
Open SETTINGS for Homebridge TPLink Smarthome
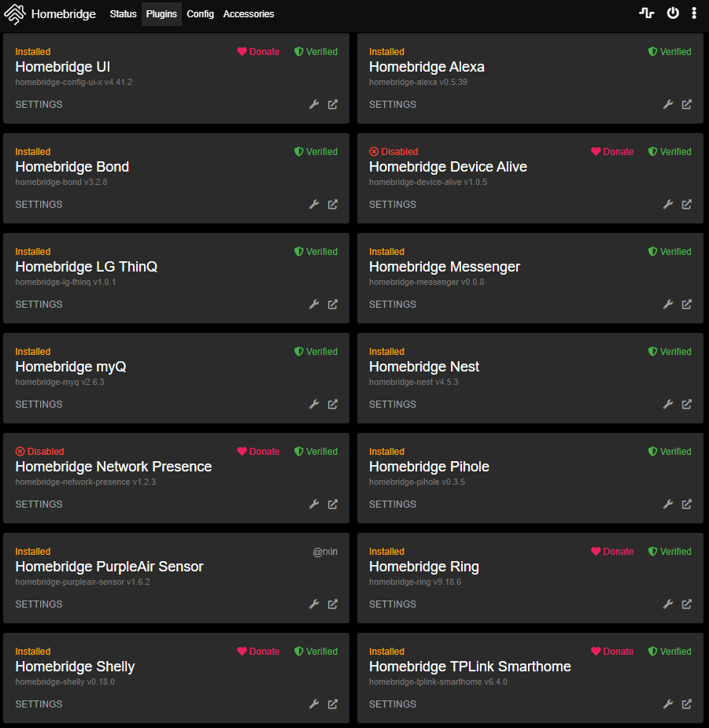tap(393, 704)
